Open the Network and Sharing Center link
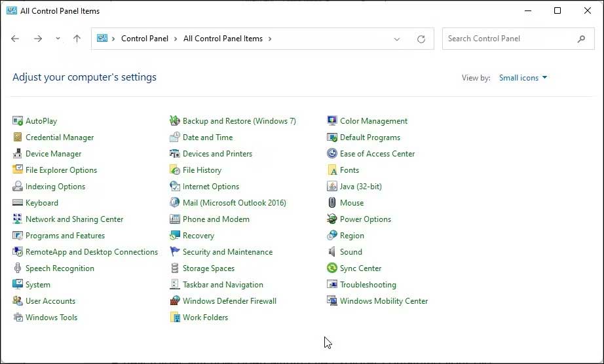This screenshot has height=364, width=604. (74, 219)
